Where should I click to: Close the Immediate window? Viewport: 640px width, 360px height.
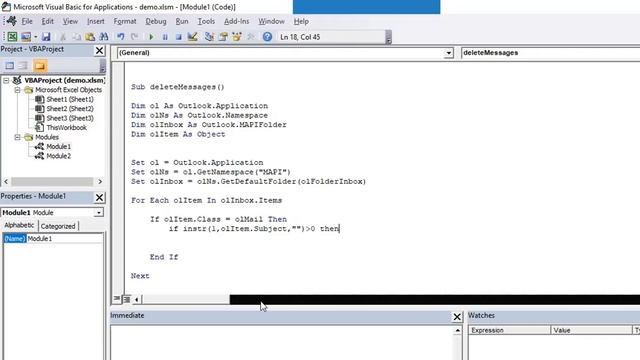point(457,317)
